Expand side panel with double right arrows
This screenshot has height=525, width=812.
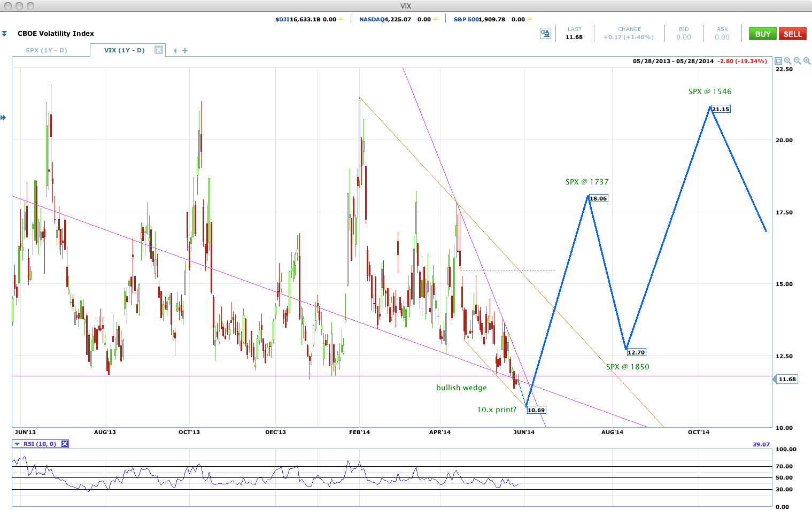point(3,118)
